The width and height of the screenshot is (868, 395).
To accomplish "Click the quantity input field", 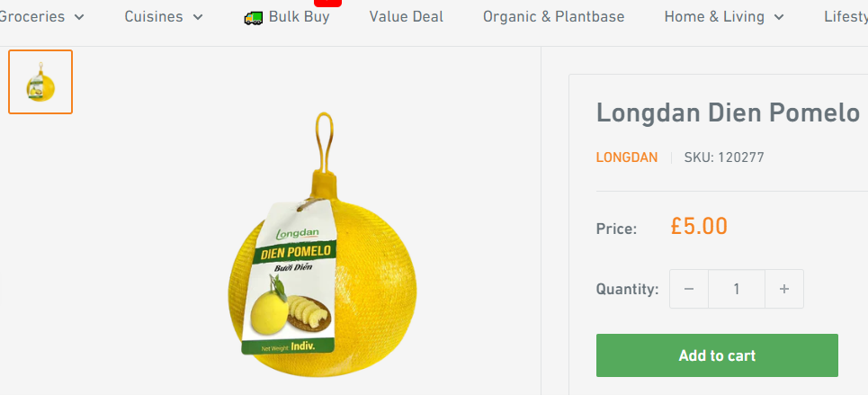I will [737, 289].
